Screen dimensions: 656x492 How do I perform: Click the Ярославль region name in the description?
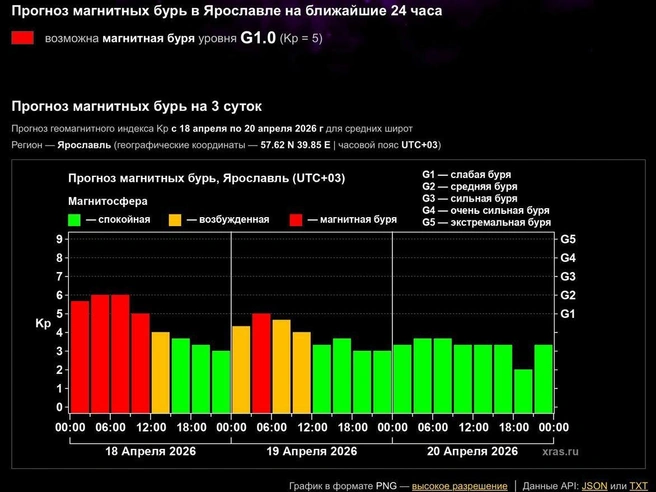[84, 145]
